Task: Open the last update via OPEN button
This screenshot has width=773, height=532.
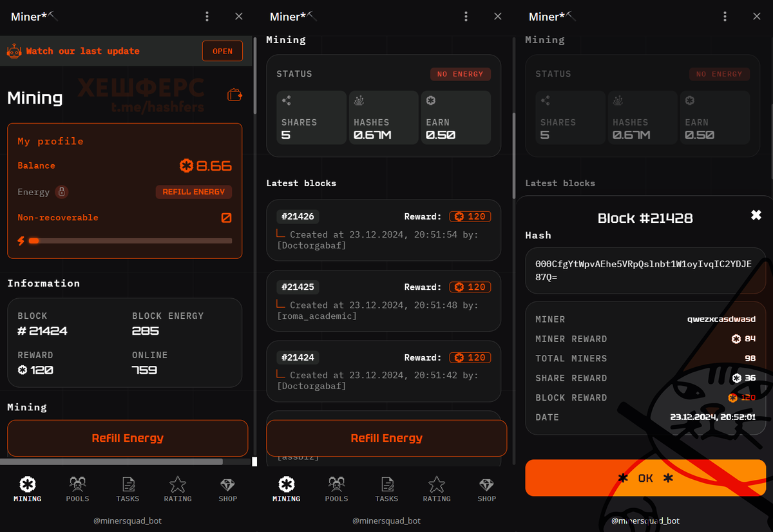Action: [x=222, y=51]
